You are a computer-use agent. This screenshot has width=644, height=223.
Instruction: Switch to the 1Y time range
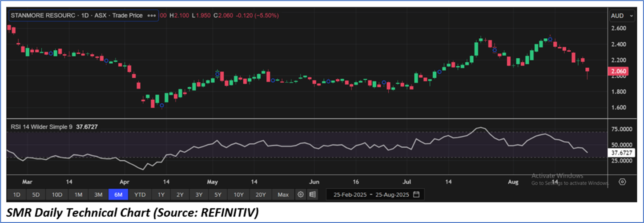pos(161,195)
